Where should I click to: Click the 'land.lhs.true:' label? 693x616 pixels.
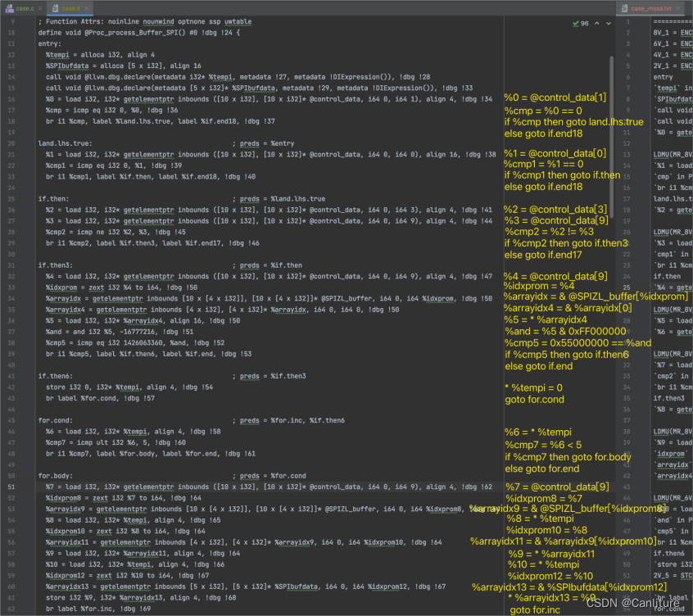point(65,143)
